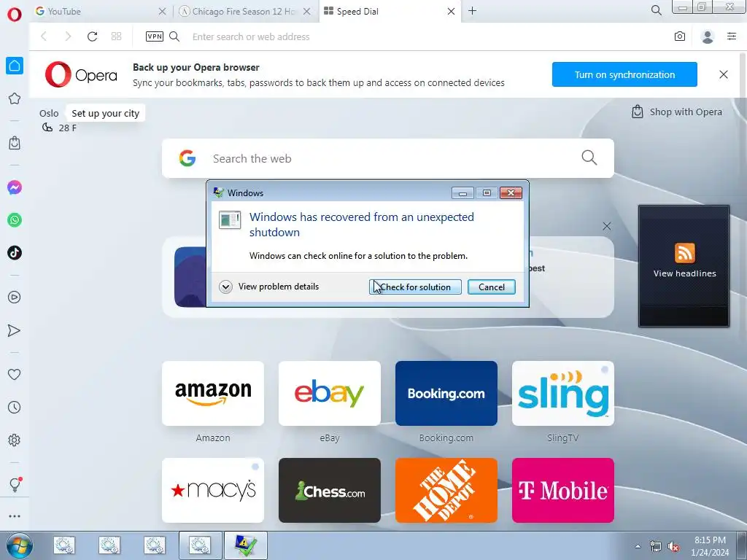
Task: Open Shop with Opera link
Action: (x=676, y=112)
